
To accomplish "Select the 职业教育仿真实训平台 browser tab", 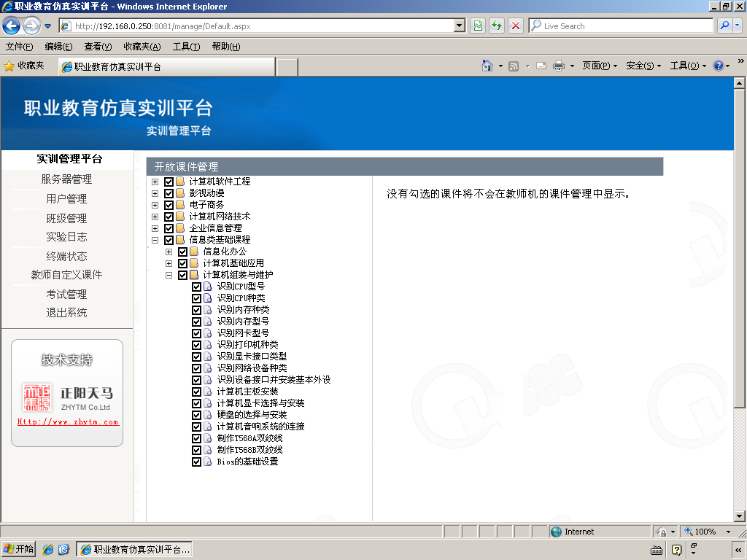I will [167, 66].
